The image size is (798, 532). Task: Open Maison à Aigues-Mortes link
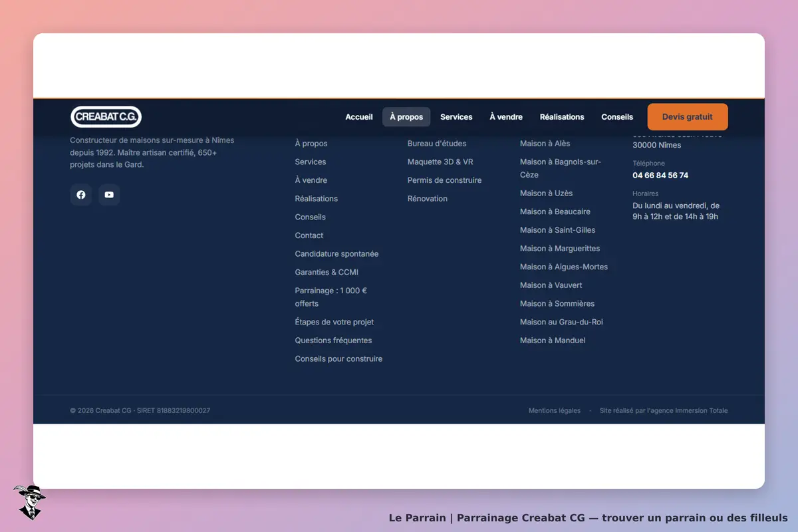click(x=564, y=267)
